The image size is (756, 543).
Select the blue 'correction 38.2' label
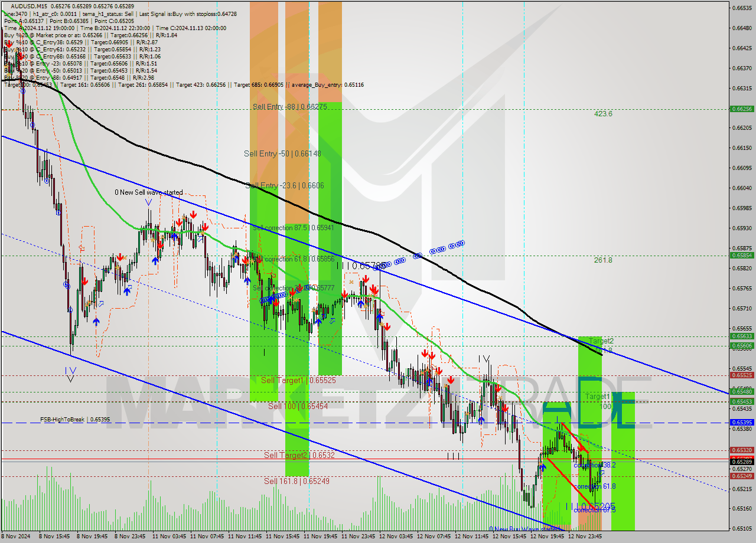point(595,465)
